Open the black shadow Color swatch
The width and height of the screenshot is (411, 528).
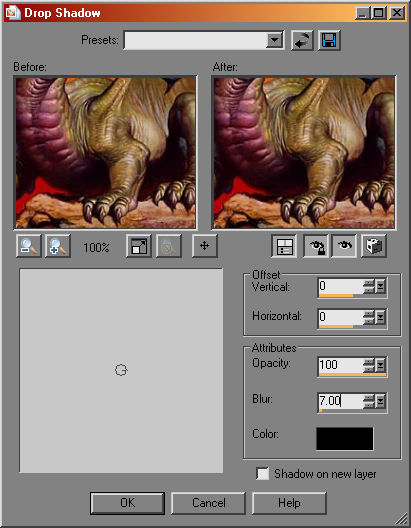coord(345,438)
